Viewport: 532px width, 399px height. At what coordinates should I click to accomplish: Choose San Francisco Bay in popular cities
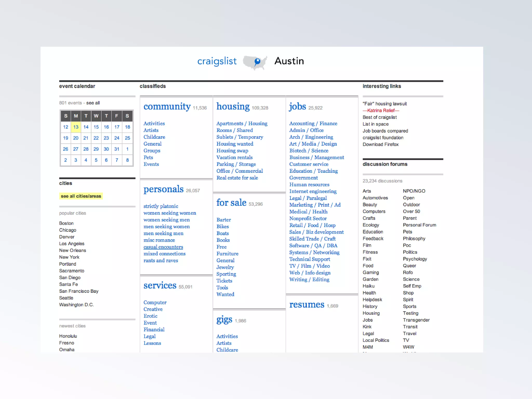coord(79,291)
